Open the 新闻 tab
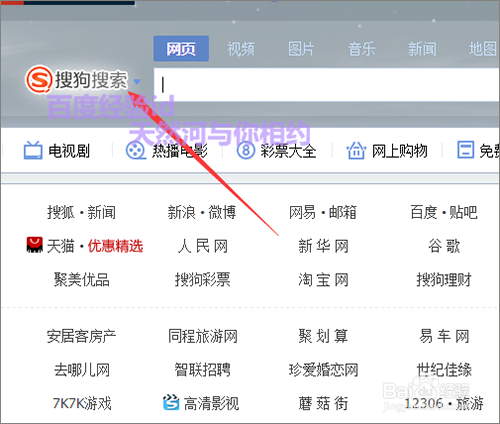Image resolution: width=500 pixels, height=424 pixels. (422, 49)
